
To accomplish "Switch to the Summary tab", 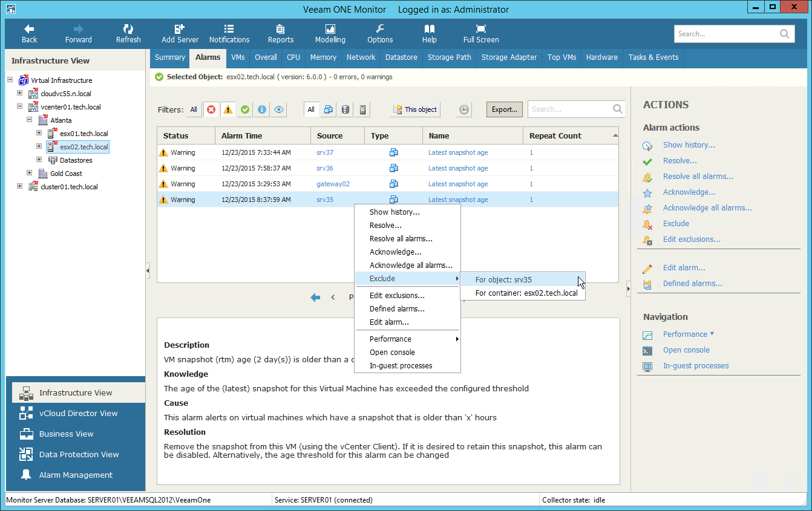I will 170,57.
